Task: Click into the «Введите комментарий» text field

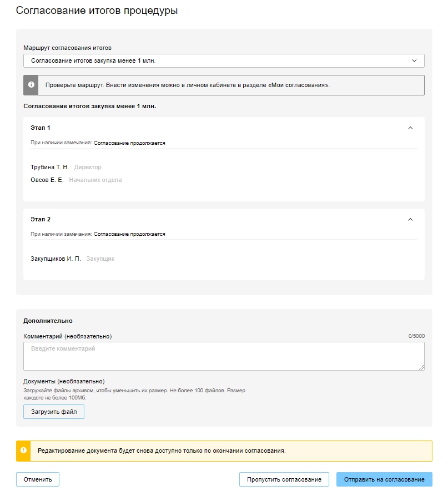Action: 223,356
